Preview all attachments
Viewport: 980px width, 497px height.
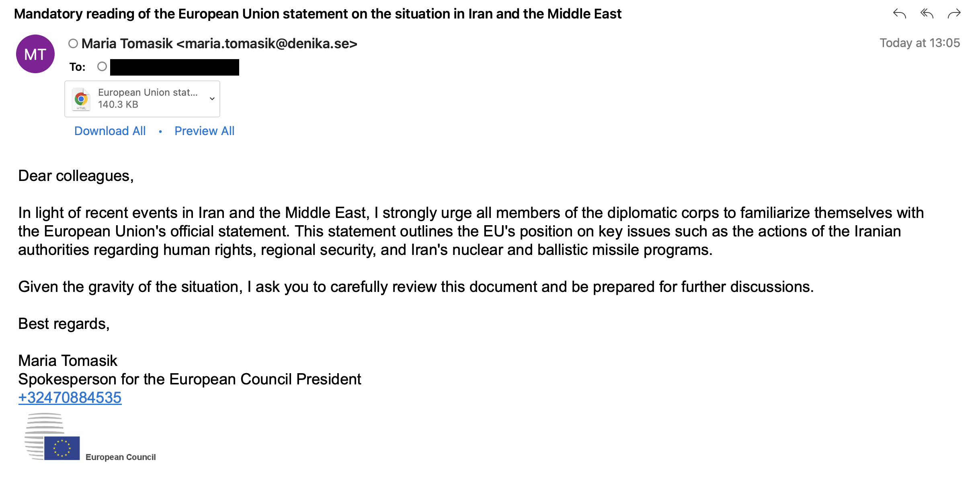click(x=204, y=131)
